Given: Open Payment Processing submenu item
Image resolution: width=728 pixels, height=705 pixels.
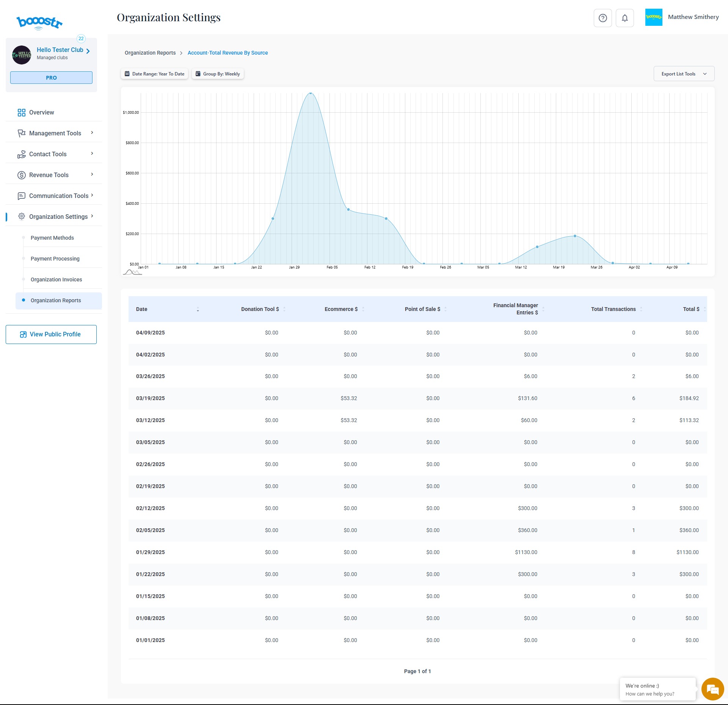Looking at the screenshot, I should [x=55, y=259].
